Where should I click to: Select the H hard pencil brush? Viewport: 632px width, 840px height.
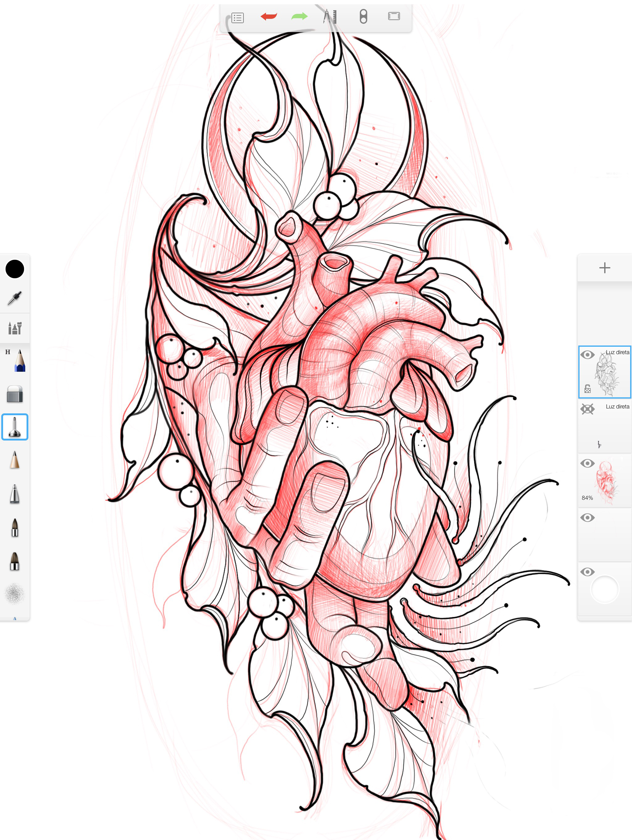click(x=17, y=360)
